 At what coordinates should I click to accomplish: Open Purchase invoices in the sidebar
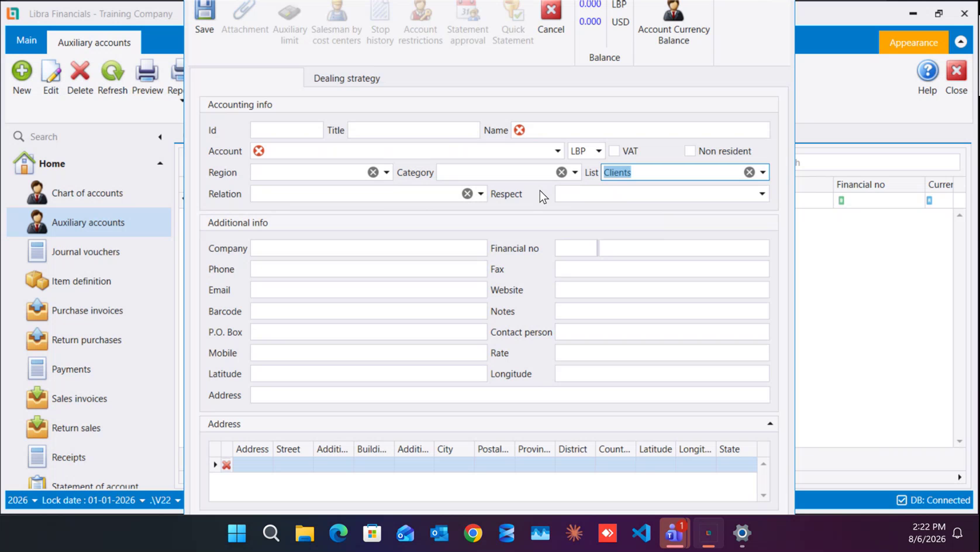tap(89, 310)
